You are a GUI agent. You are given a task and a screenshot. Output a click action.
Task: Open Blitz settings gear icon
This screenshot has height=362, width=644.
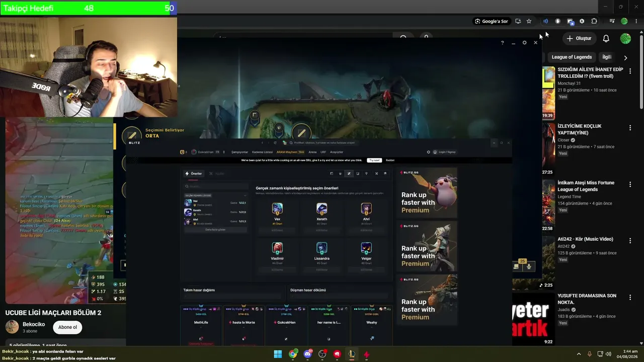click(429, 152)
